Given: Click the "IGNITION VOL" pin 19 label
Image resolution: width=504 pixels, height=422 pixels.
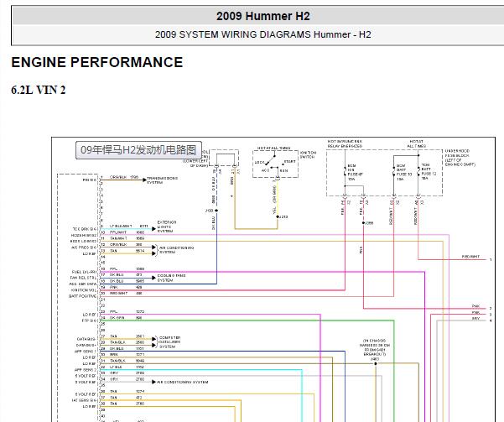Looking at the screenshot, I should [x=84, y=290].
